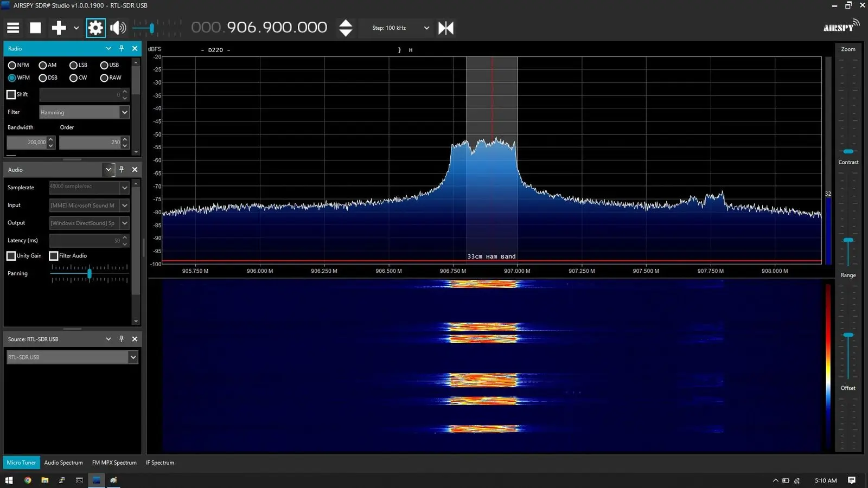This screenshot has height=488, width=868.
Task: Collapse the Audio panel with its chevron
Action: coord(108,170)
